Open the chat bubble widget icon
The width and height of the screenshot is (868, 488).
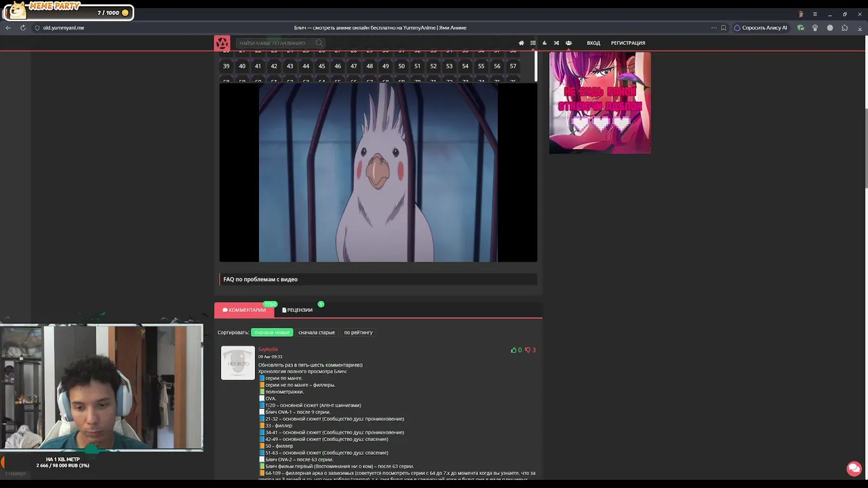[854, 468]
